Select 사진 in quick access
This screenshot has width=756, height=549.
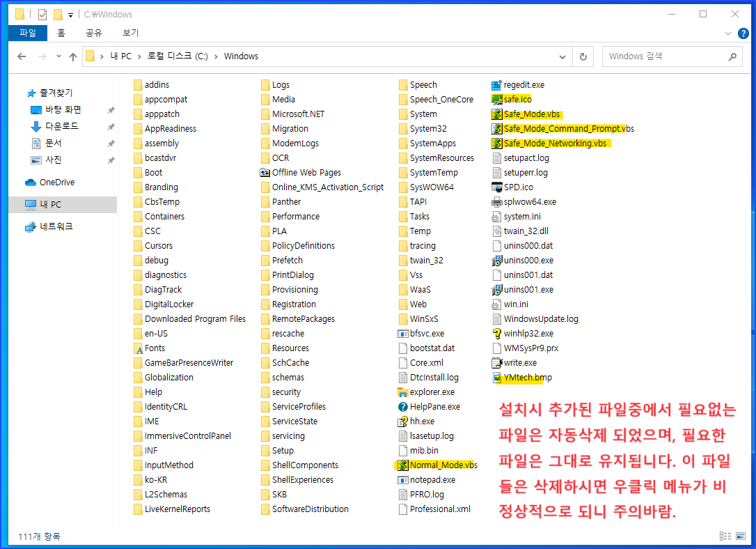pyautogui.click(x=54, y=160)
